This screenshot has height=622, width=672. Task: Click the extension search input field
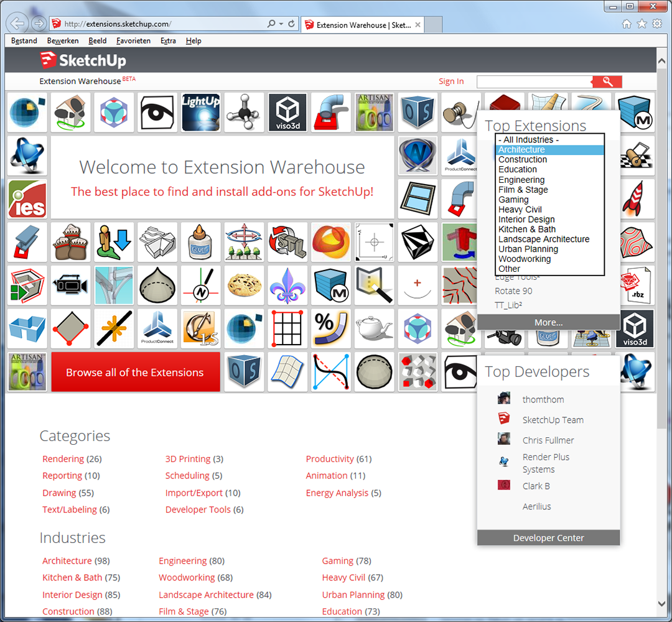tap(534, 81)
